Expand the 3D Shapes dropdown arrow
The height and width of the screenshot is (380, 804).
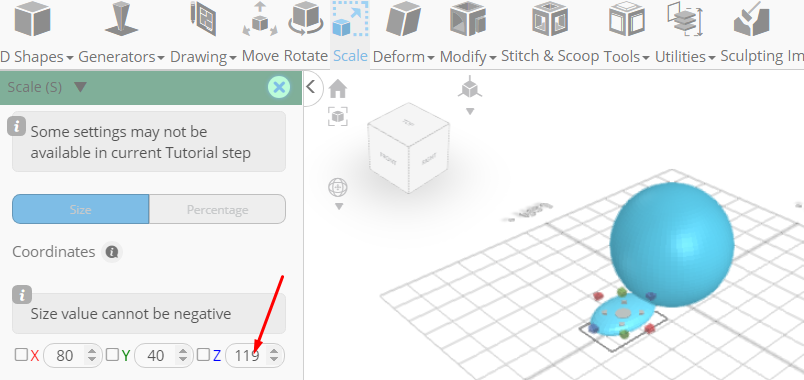click(70, 57)
